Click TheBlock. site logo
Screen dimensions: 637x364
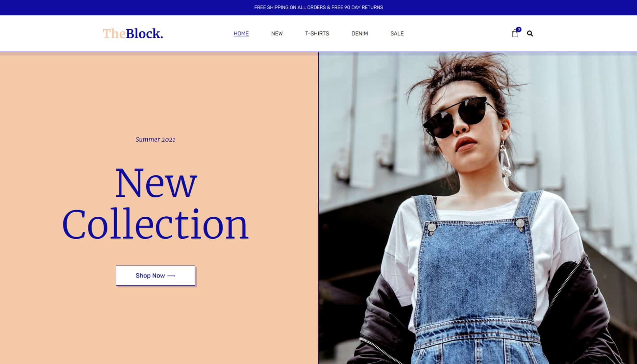click(x=132, y=33)
